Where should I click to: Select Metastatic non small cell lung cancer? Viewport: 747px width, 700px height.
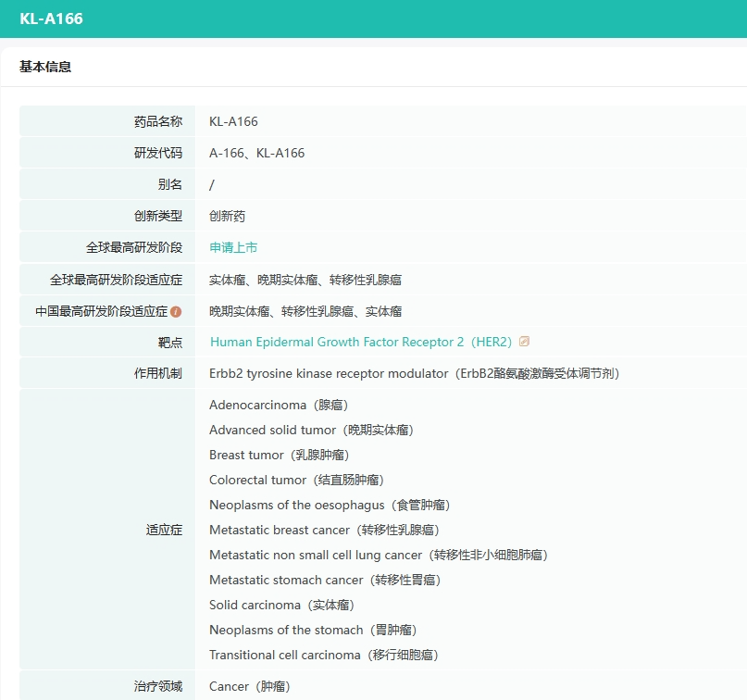tap(378, 555)
